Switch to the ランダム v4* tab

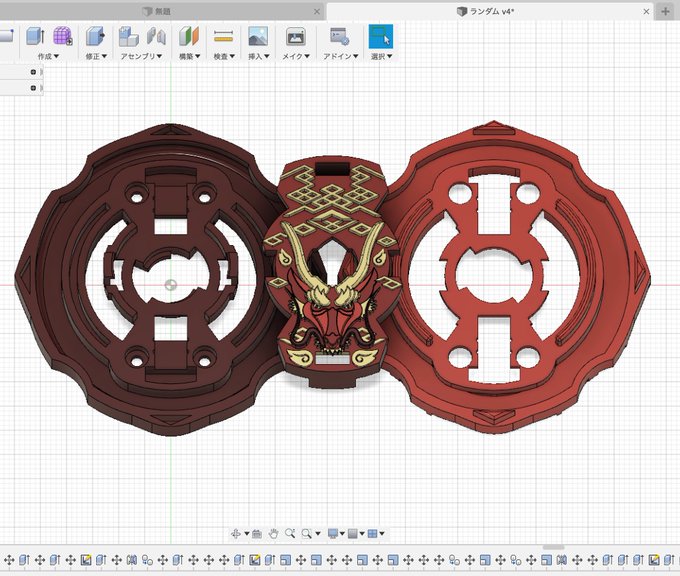(x=486, y=11)
